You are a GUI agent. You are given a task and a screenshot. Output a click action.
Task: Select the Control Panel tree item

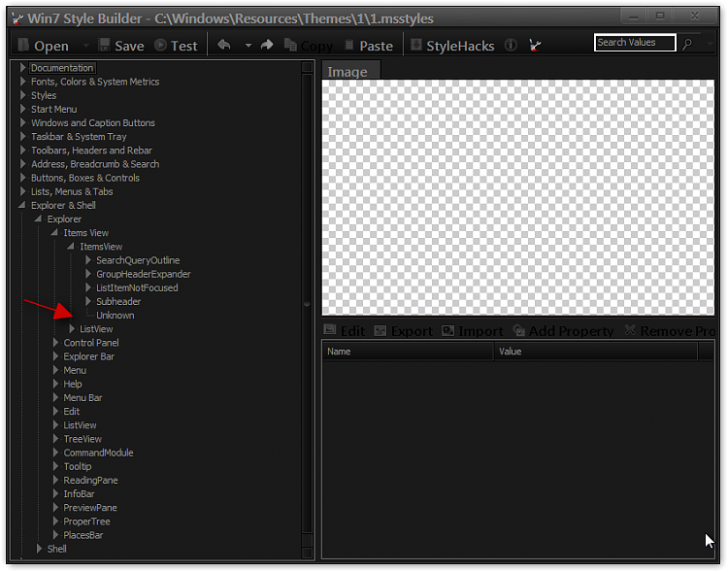tap(91, 343)
